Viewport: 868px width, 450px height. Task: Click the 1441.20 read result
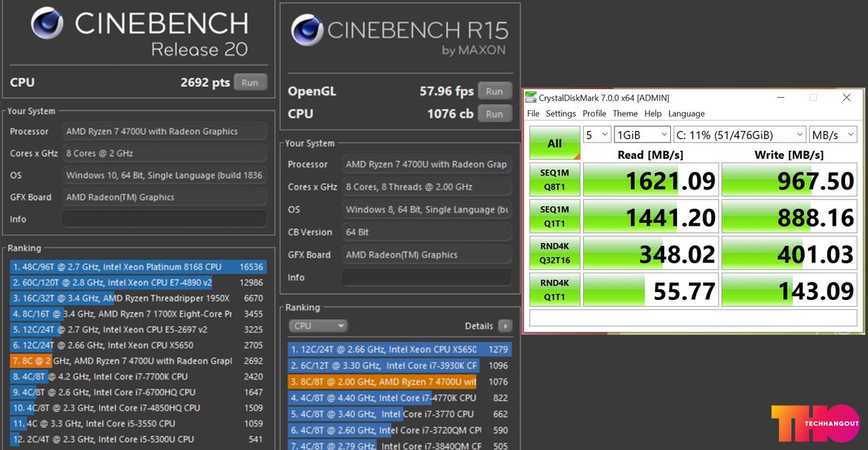(651, 216)
